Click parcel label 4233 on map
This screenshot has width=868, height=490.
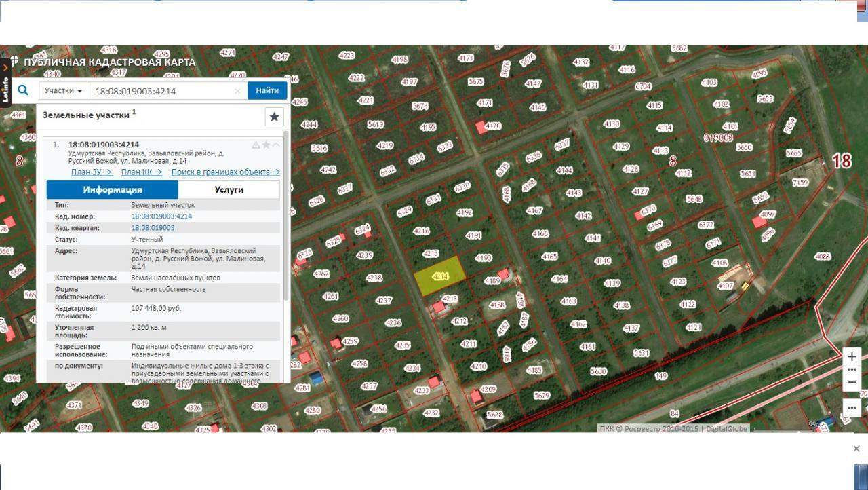pos(422,391)
